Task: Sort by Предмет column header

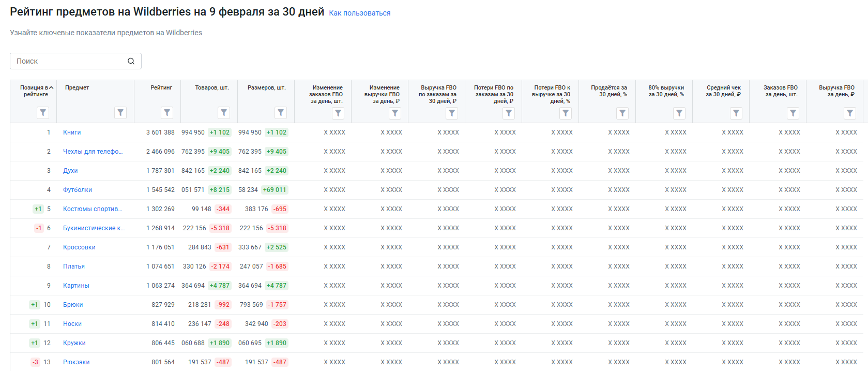Action: tap(77, 87)
